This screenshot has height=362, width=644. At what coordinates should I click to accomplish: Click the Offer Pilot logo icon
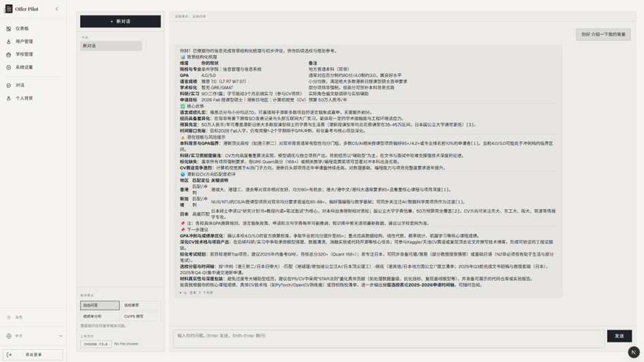click(x=8, y=9)
